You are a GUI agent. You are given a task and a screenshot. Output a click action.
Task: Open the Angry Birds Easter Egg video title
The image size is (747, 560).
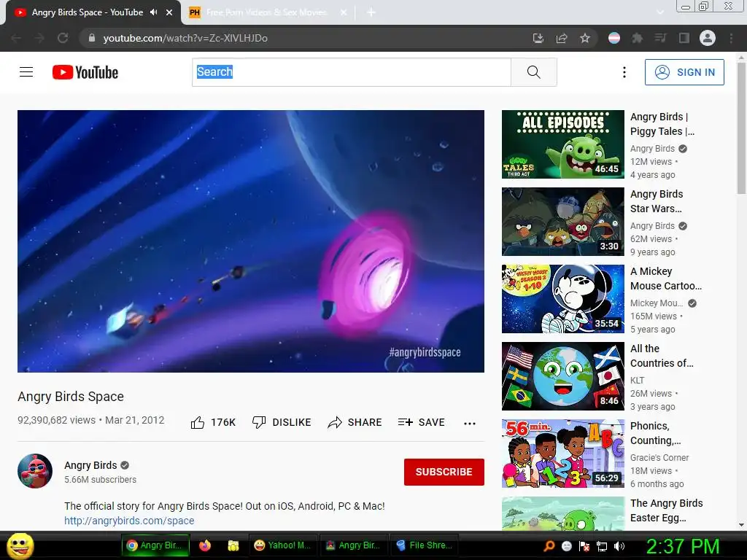tap(666, 510)
